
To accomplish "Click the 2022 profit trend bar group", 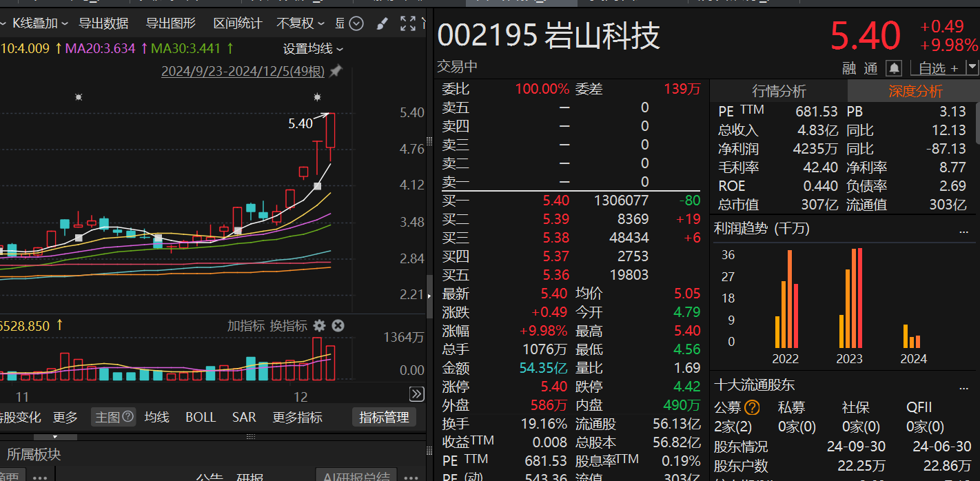I will (786, 298).
